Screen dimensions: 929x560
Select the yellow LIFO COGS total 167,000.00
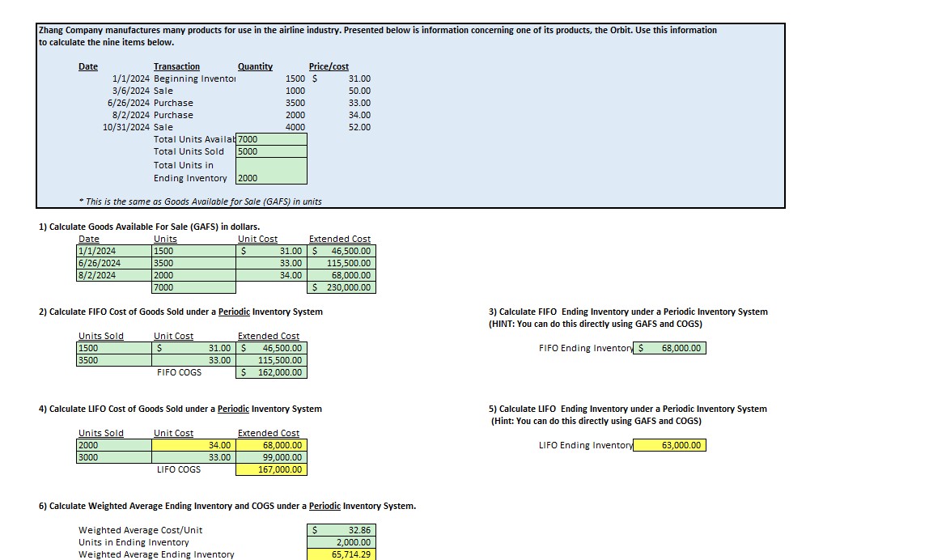(271, 469)
